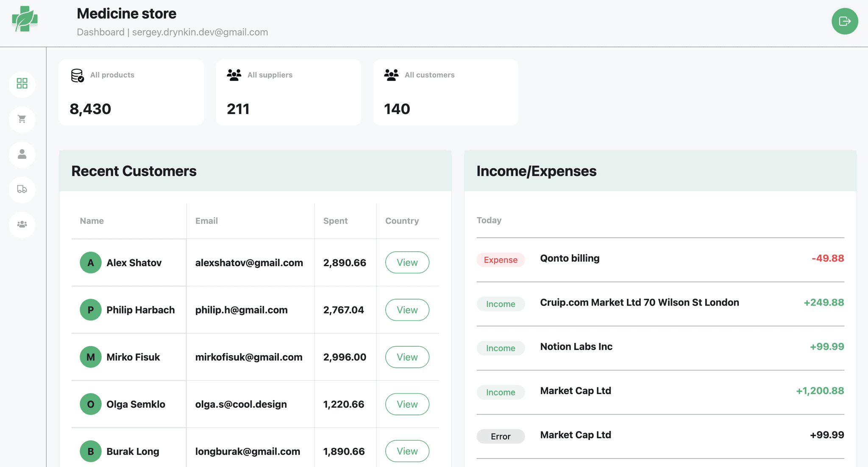Click Burak Long's avatar letter B
Image resolution: width=868 pixels, height=467 pixels.
point(91,451)
